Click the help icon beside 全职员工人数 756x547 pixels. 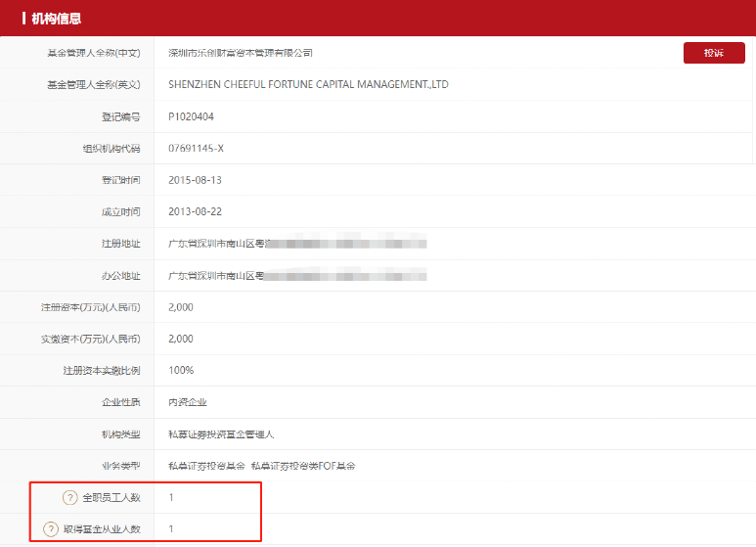(x=69, y=497)
